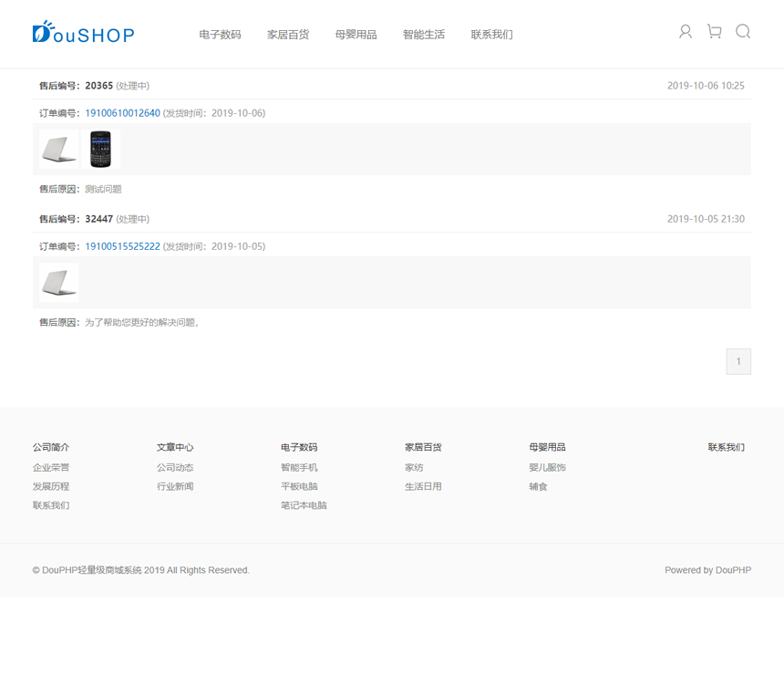This screenshot has height=676, width=784.
Task: Open footer link 平板电脑
Action: [x=299, y=486]
